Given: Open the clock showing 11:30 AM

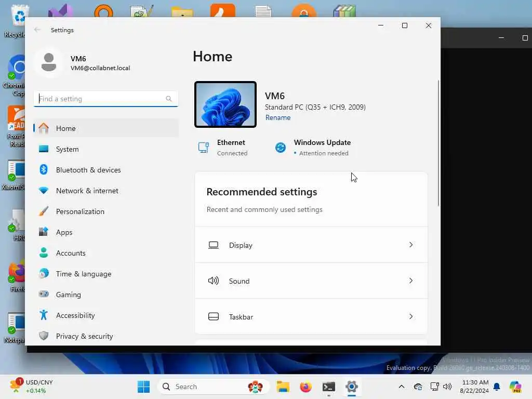Looking at the screenshot, I should [x=474, y=387].
